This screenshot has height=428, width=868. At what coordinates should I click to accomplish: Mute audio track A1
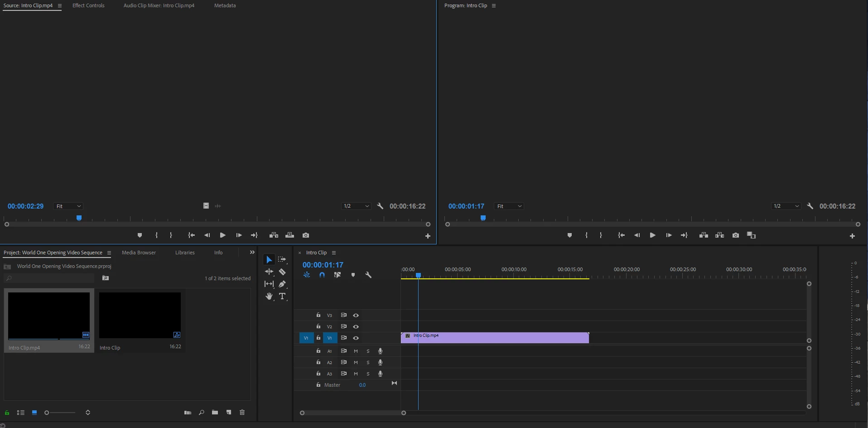click(356, 351)
